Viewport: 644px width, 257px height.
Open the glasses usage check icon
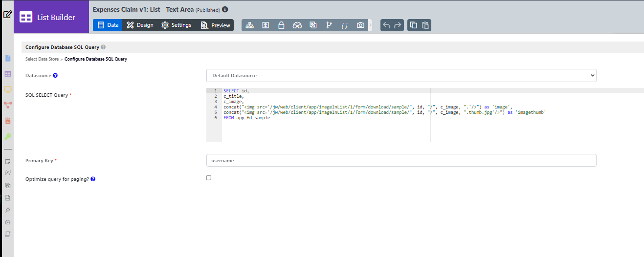pyautogui.click(x=297, y=25)
